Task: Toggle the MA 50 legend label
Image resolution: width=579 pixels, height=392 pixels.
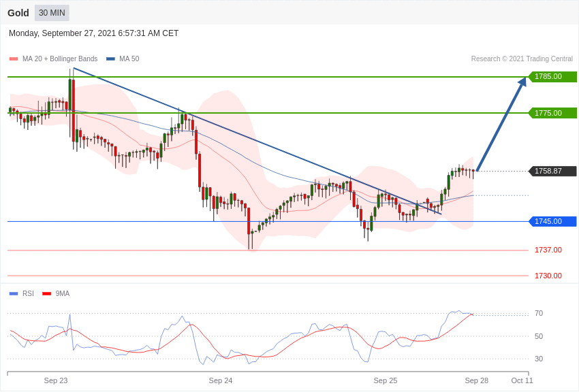Action: 129,59
